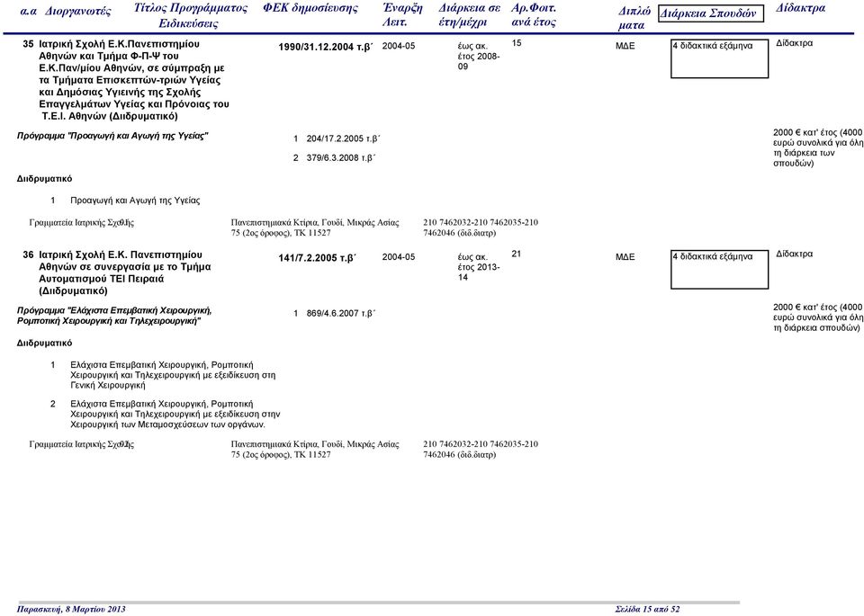864x616 pixels.
Task: Click start year '2004-05' of entry 35
Action: [399, 46]
